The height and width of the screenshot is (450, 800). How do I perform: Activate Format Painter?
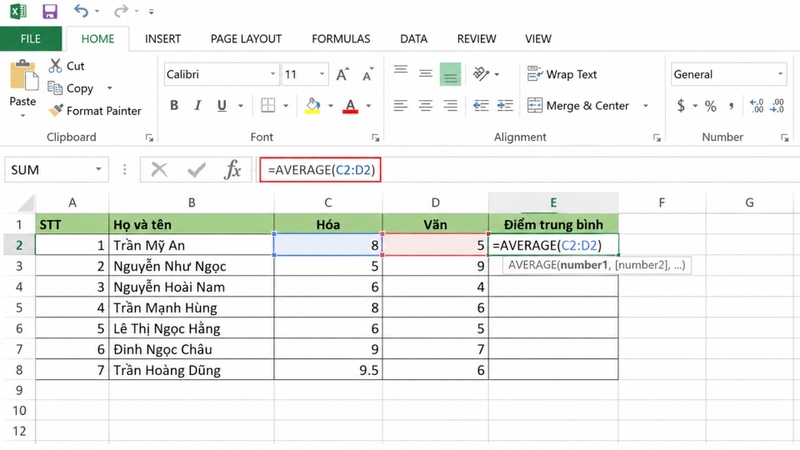point(95,111)
